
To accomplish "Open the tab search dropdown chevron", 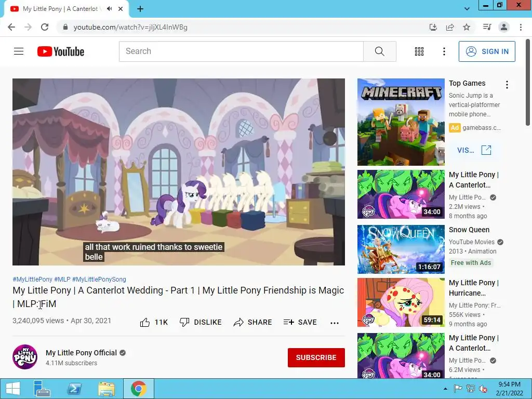I will 467,9.
